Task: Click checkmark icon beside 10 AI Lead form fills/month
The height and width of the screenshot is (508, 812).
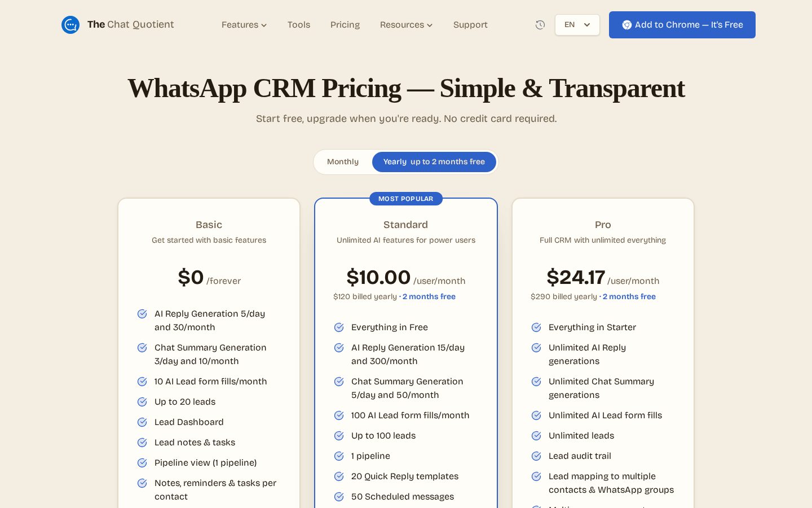Action: (142, 382)
